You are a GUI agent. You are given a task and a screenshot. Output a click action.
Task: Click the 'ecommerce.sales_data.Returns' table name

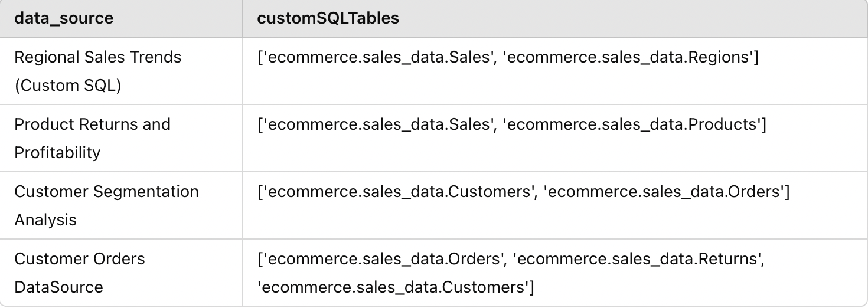(x=638, y=259)
